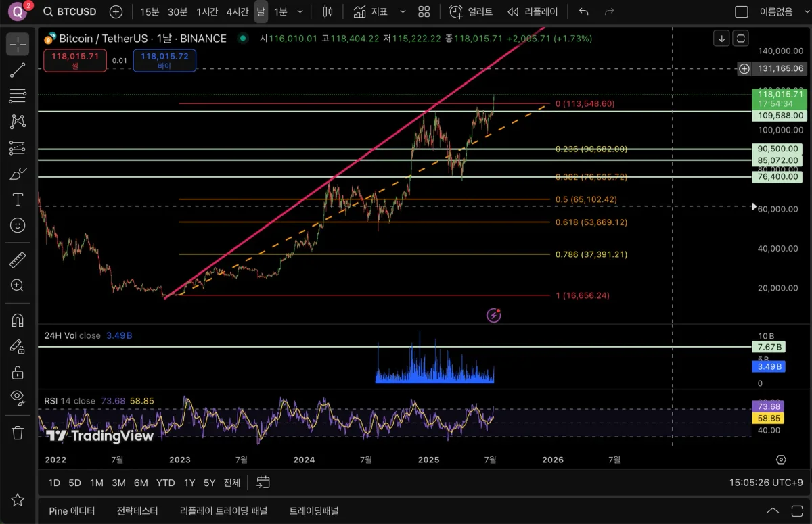Toggle stay in drawing mode

pyautogui.click(x=18, y=346)
